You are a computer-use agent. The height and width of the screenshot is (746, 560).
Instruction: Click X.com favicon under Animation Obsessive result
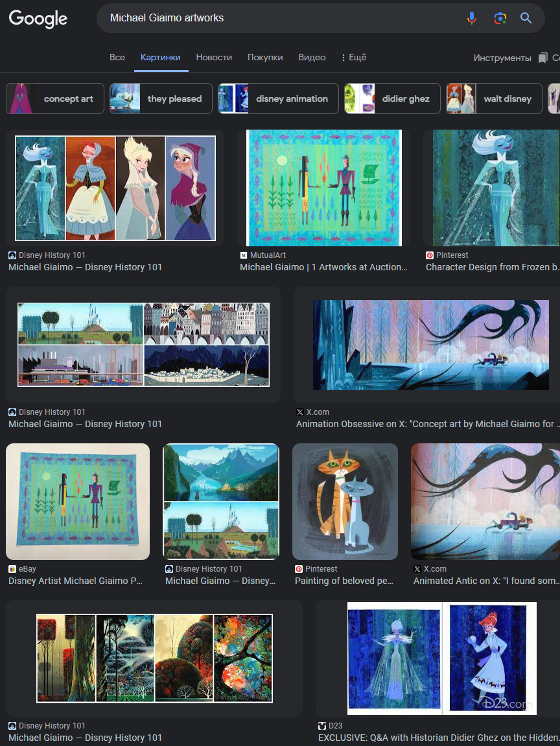click(x=299, y=412)
